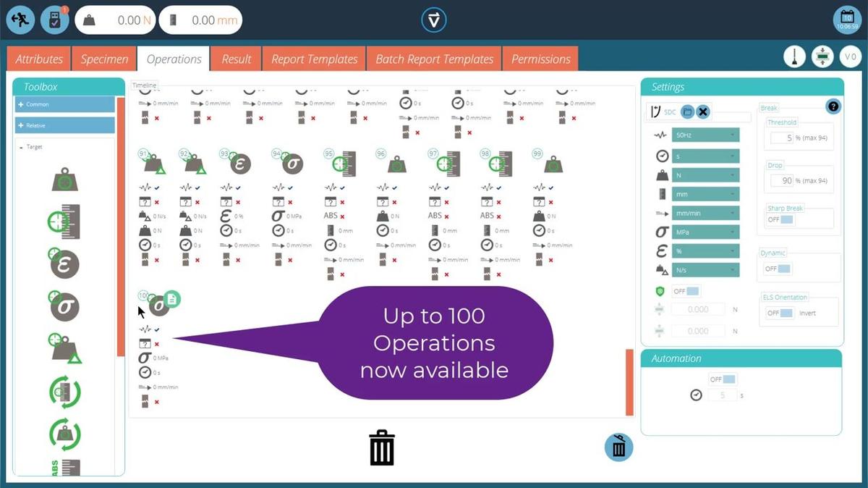Open the MPa stress unit dropdown
Image resolution: width=868 pixels, height=488 pixels.
coord(705,232)
